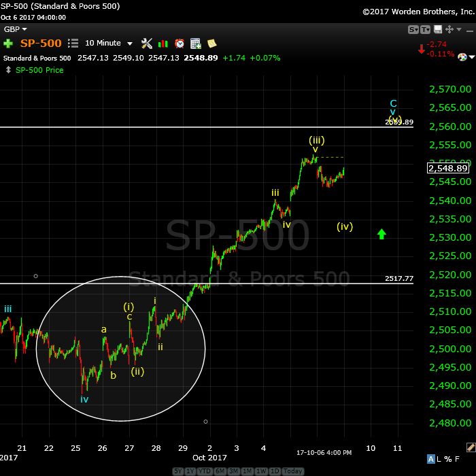
Task: Open drawing tools via the pencil ruler icon
Action: coord(471,447)
